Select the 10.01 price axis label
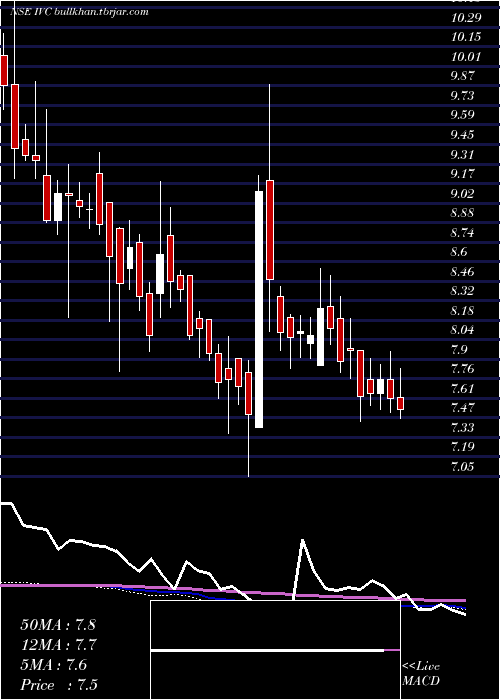The height and width of the screenshot is (700, 500). tap(466, 56)
